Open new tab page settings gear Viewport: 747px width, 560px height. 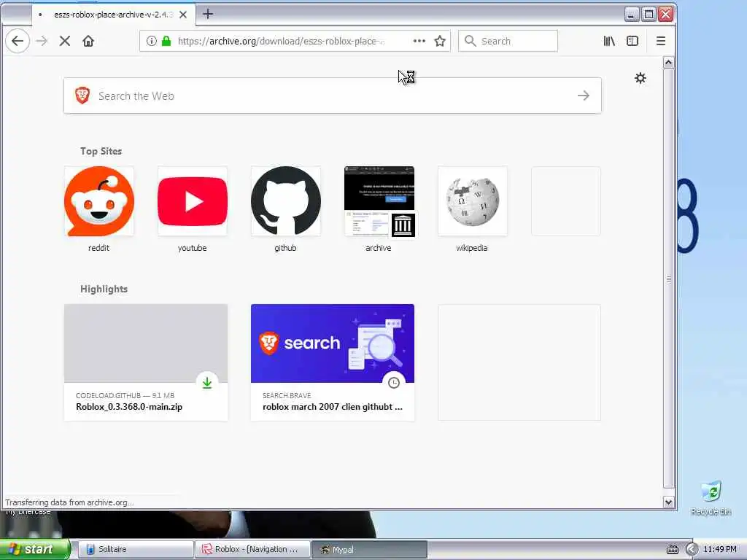tap(640, 78)
